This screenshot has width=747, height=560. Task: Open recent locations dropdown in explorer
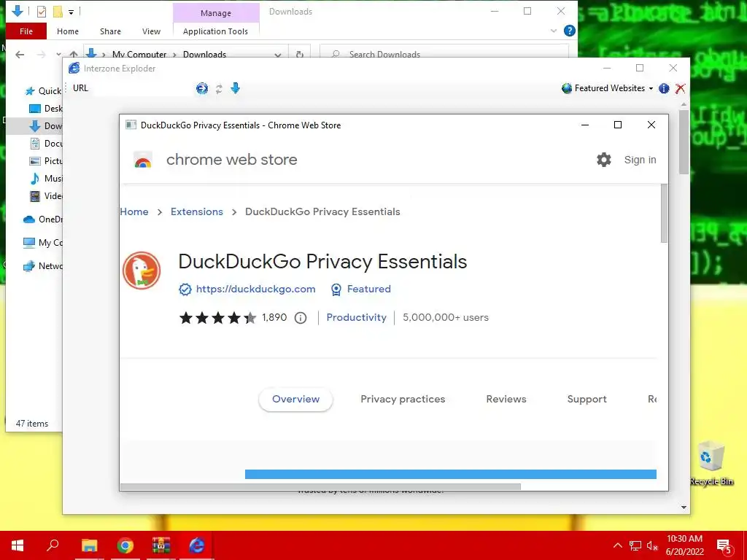click(58, 54)
